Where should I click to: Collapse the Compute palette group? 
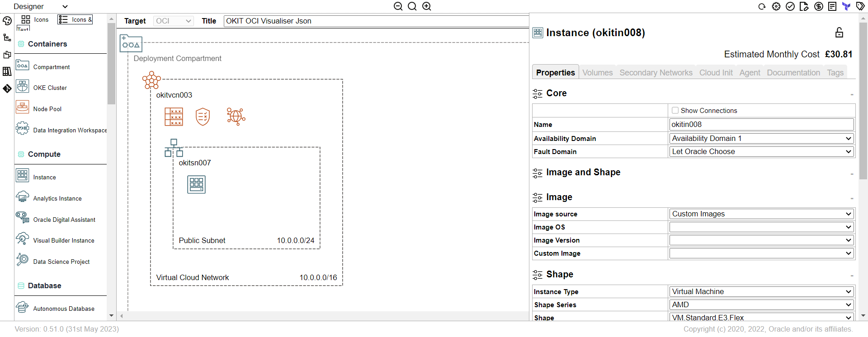click(x=61, y=154)
